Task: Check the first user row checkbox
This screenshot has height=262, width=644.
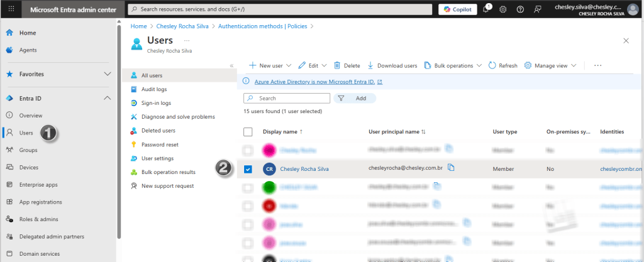Action: tap(248, 150)
